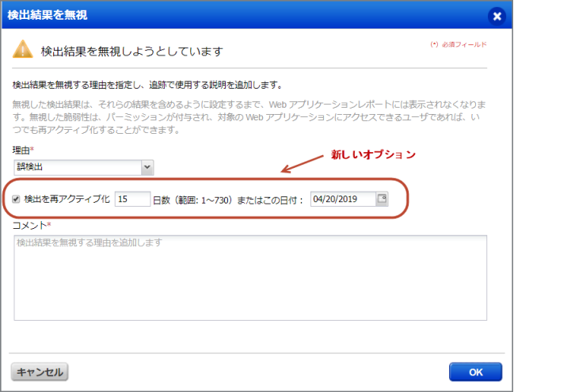
Task: Click the arrow on the 理由 combo box
Action: pyautogui.click(x=147, y=167)
